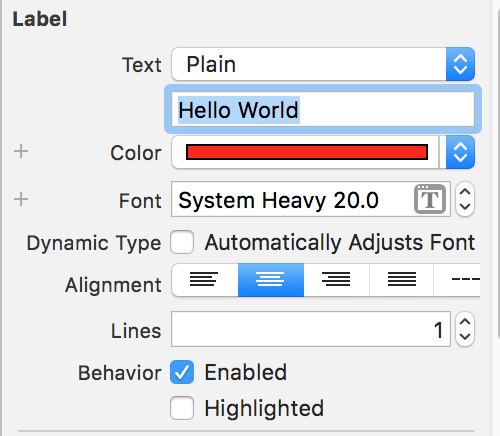The width and height of the screenshot is (500, 436).
Task: Select center text alignment icon
Action: tap(271, 279)
